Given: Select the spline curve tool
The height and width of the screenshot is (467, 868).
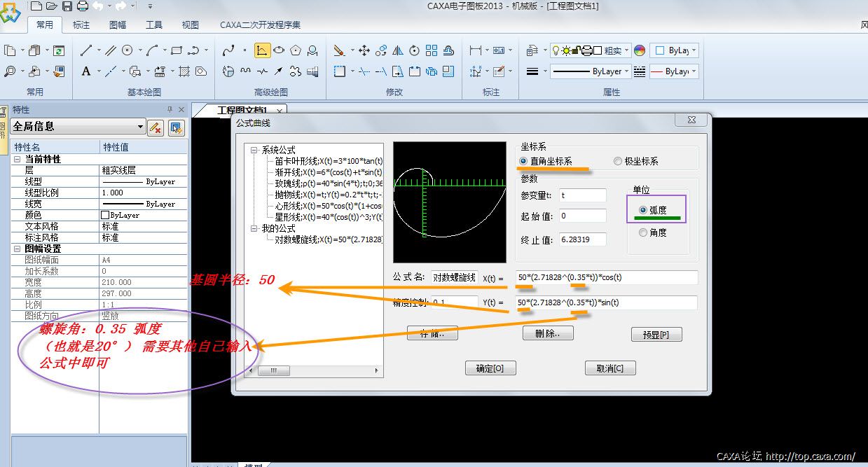Looking at the screenshot, I should (228, 50).
